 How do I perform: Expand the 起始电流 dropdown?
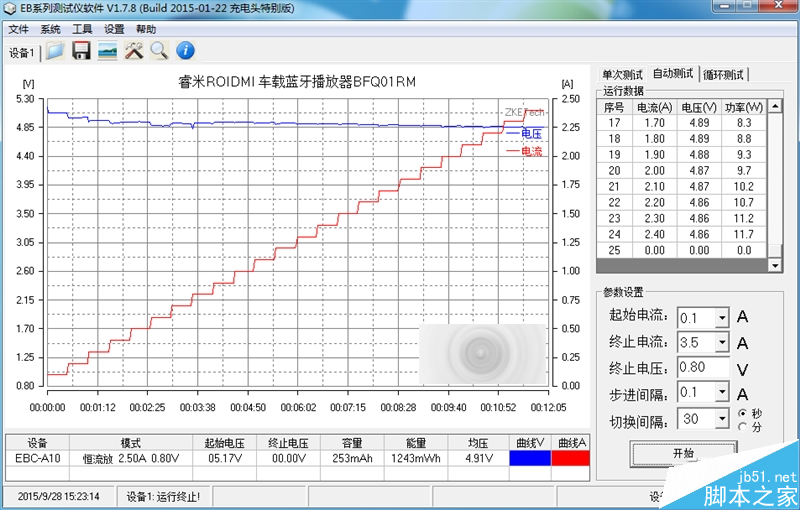(x=721, y=318)
